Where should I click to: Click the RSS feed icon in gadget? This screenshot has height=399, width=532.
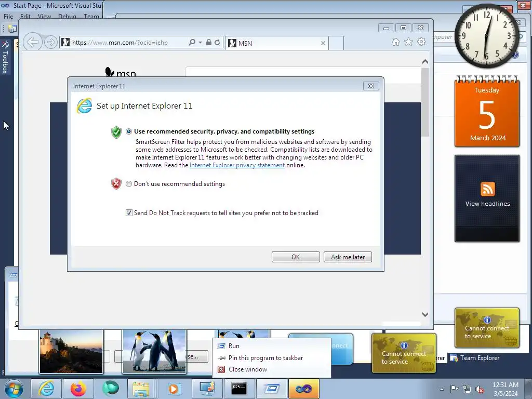tap(487, 189)
